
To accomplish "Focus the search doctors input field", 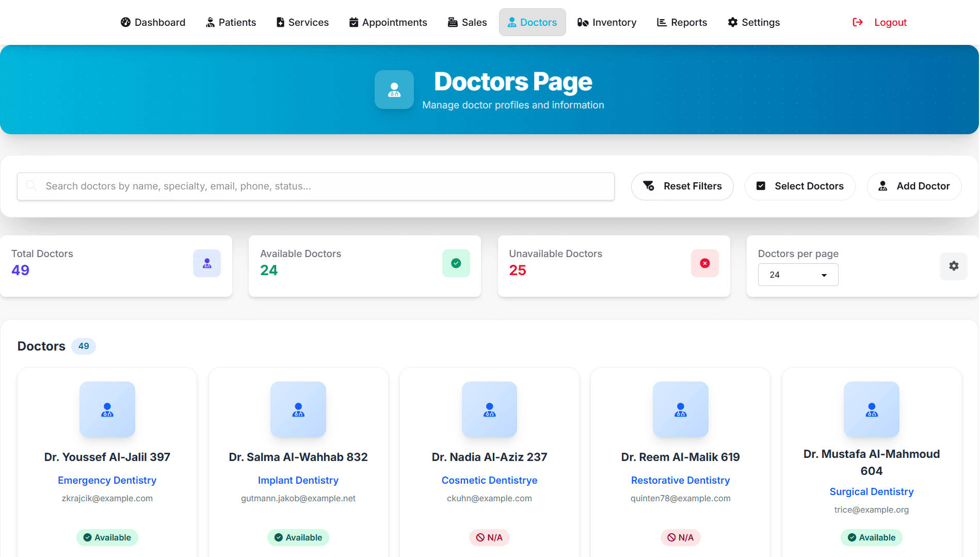I will click(x=316, y=186).
